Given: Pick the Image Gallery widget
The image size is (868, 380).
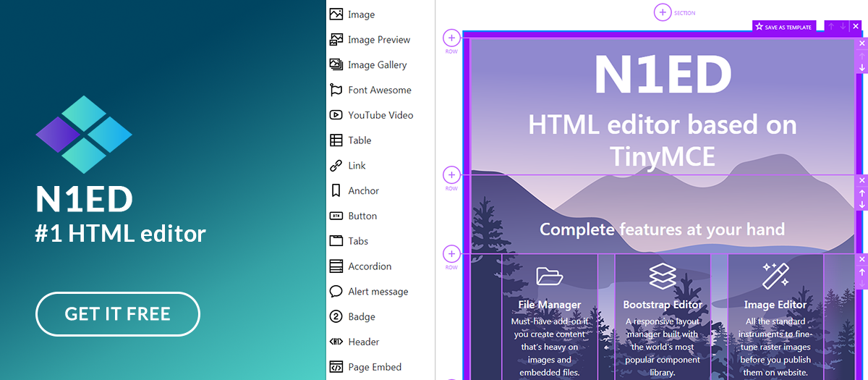Looking at the screenshot, I should point(377,65).
